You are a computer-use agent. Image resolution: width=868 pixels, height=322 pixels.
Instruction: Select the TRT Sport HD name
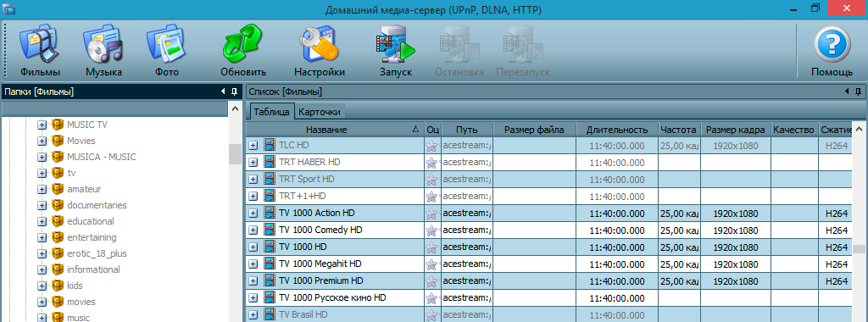(307, 180)
